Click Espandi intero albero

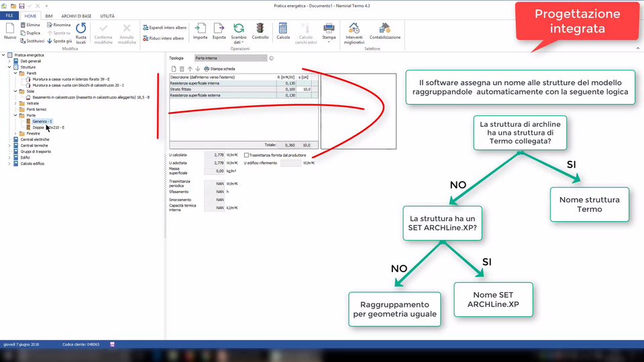[165, 27]
